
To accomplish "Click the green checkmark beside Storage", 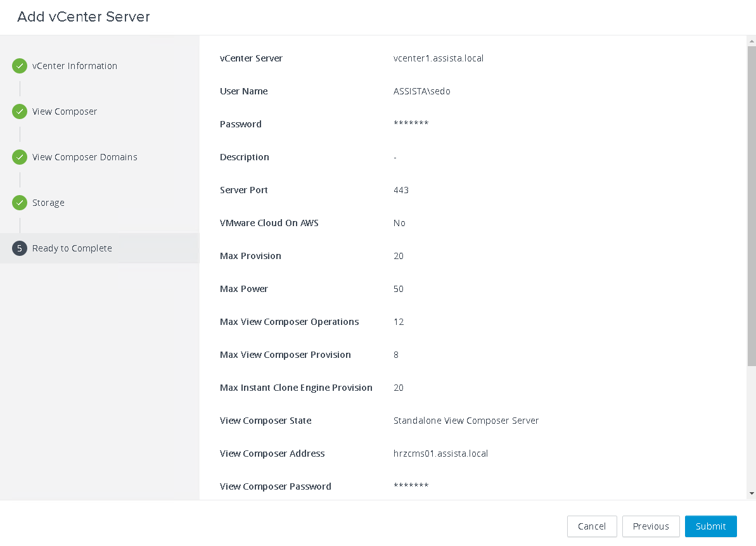I will (x=19, y=203).
